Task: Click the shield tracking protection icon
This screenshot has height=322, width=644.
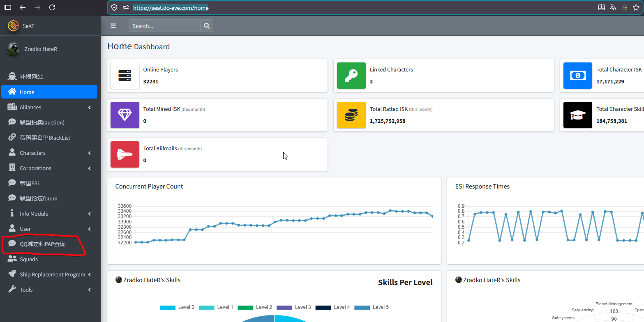Action: click(115, 7)
